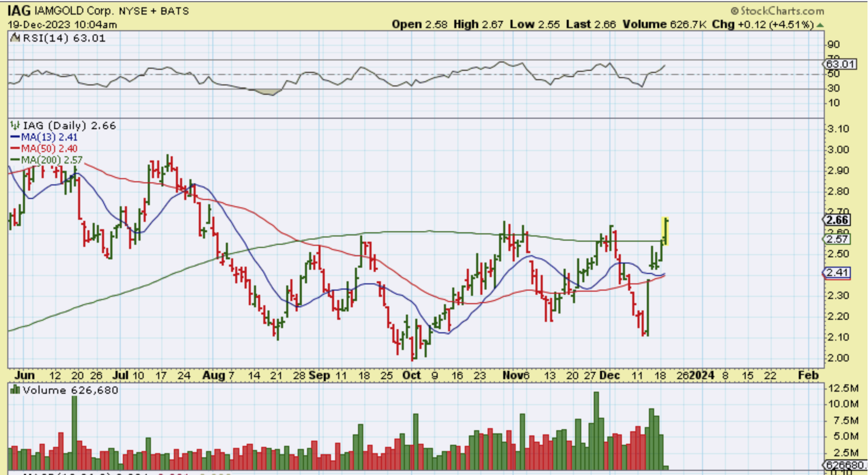The height and width of the screenshot is (475, 868).
Task: Click the Volume histogram icon
Action: point(15,390)
